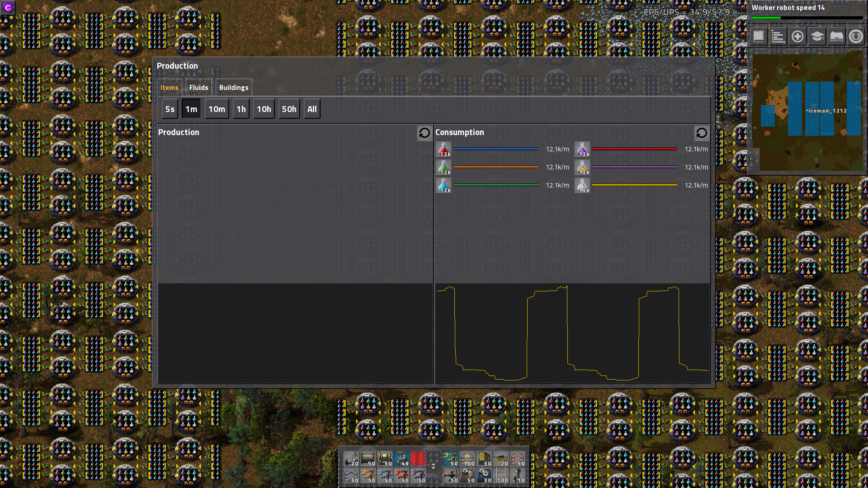868x488 pixels.
Task: Click the Production window title
Action: [x=177, y=66]
